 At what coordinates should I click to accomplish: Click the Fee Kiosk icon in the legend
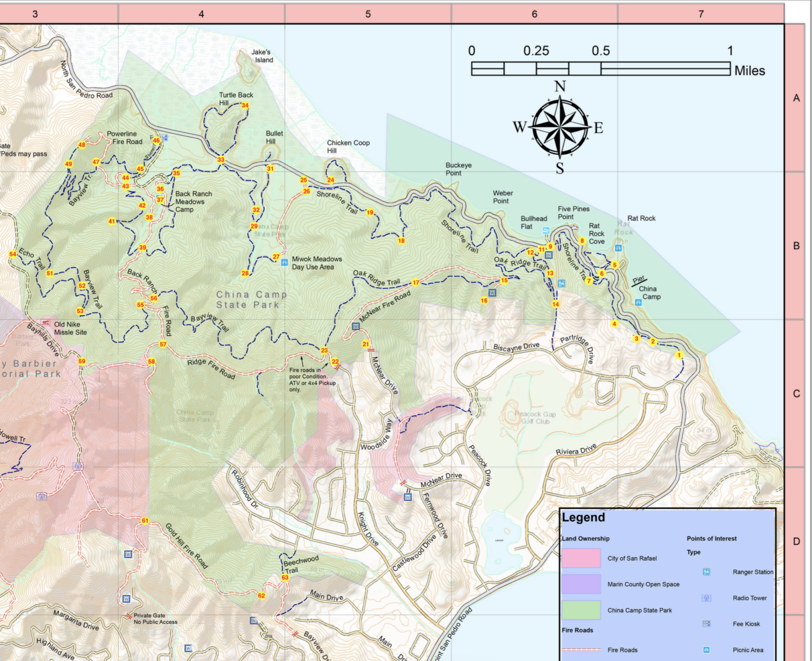click(x=706, y=624)
